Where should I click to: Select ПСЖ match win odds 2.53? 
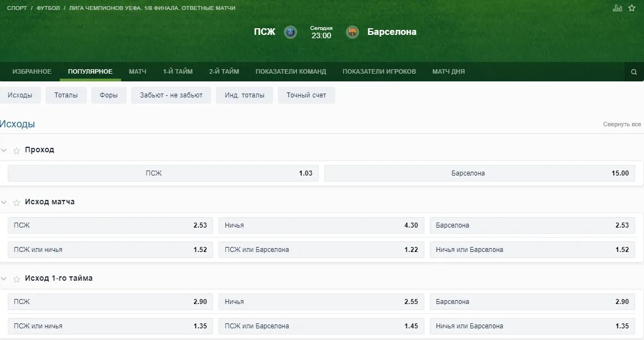coord(110,225)
